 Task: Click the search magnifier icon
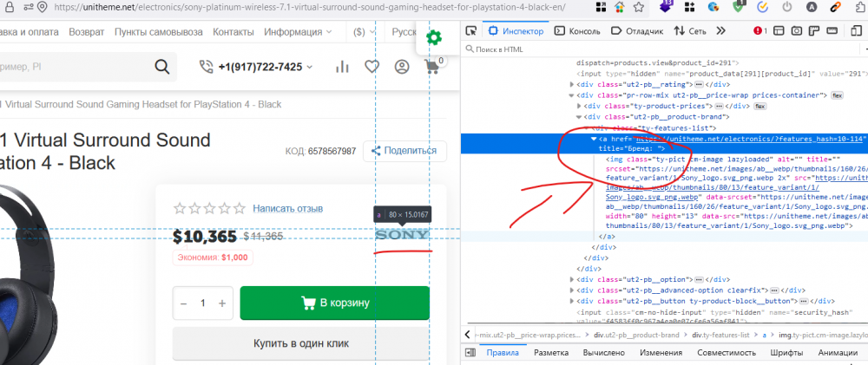tap(161, 67)
